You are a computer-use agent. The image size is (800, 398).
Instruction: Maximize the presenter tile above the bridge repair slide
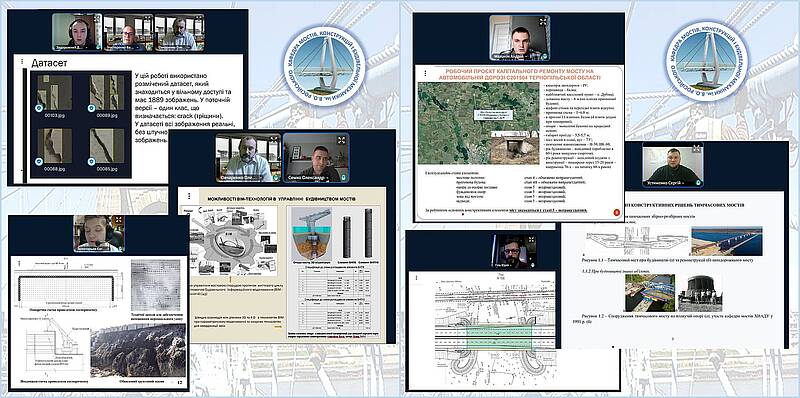(x=543, y=22)
